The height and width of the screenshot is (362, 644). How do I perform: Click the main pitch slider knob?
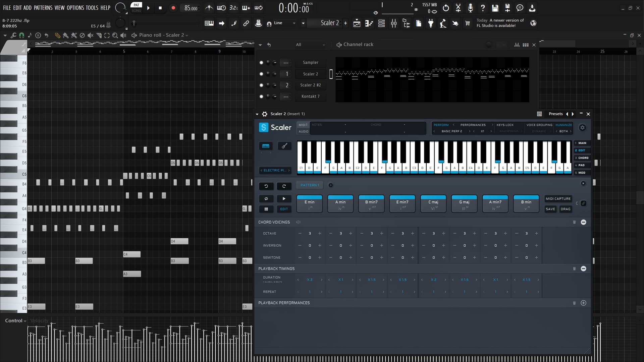[120, 23]
